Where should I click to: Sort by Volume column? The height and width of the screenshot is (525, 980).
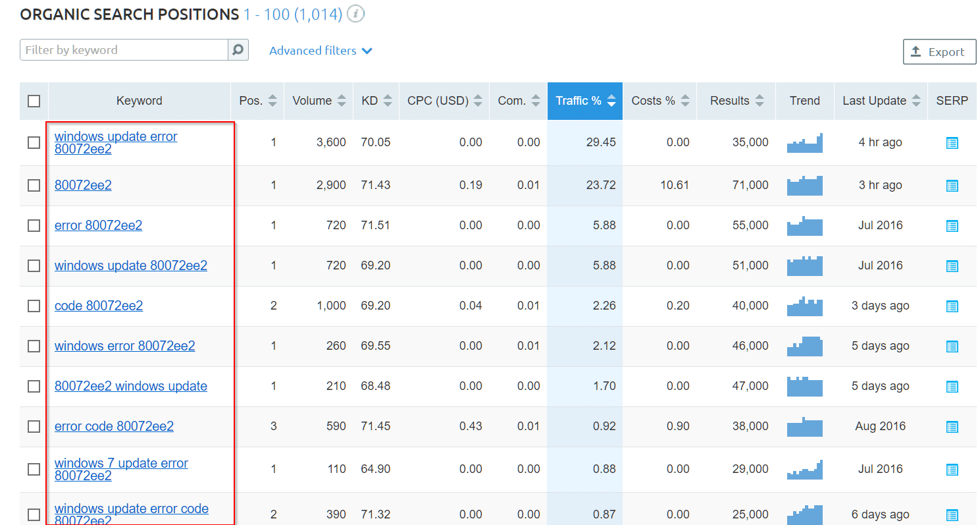(319, 101)
